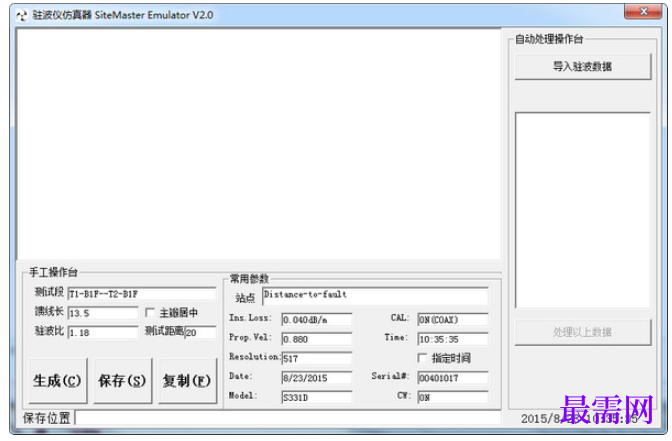Image resolution: width=672 pixels, height=441 pixels.
Task: Click the 生成(C) generate button
Action: (x=58, y=381)
